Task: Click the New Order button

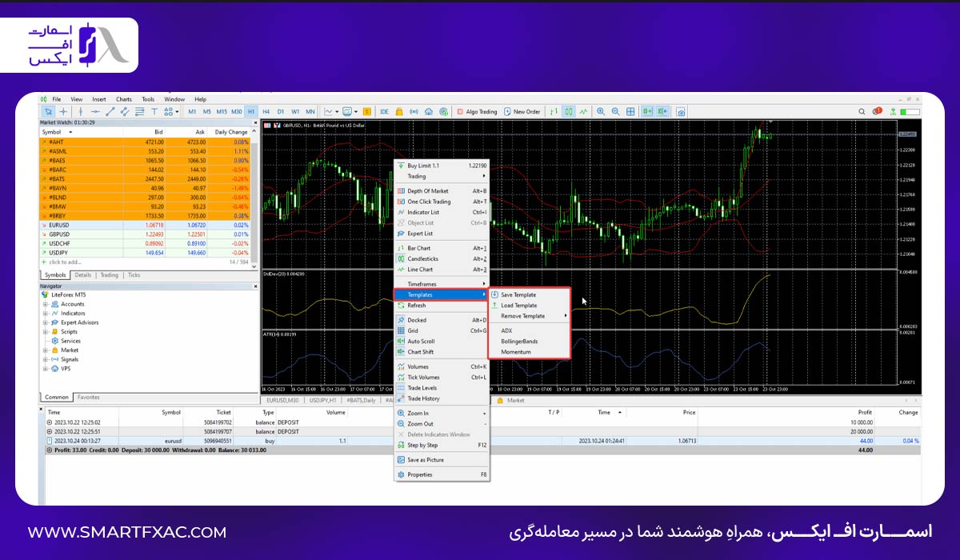Action: tap(524, 111)
